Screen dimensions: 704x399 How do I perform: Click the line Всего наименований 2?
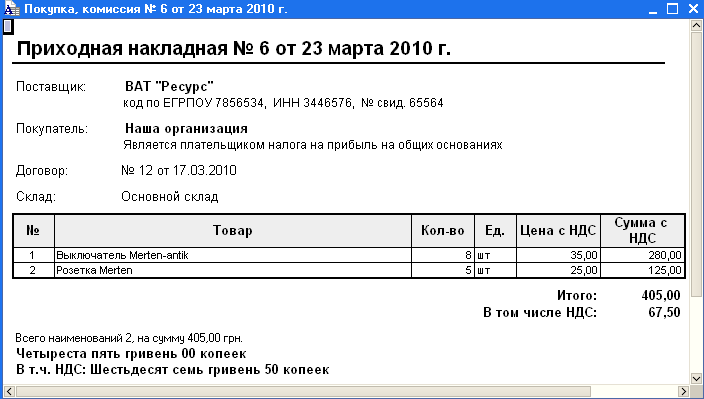click(129, 338)
